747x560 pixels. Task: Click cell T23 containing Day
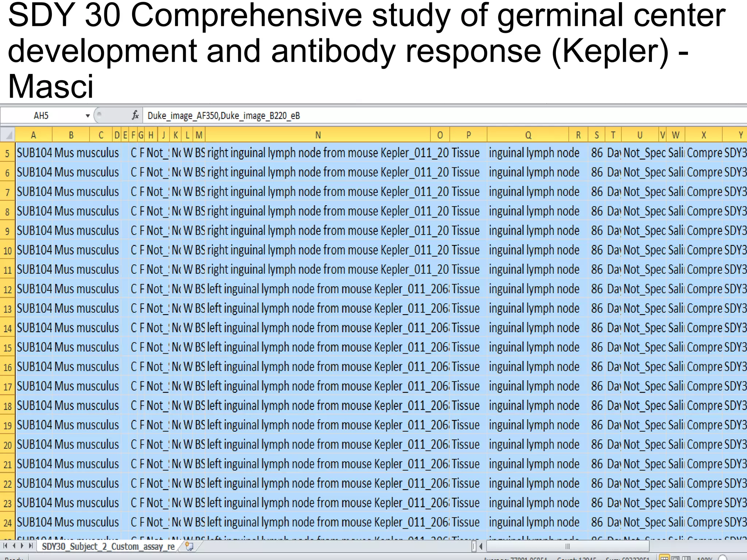click(614, 503)
